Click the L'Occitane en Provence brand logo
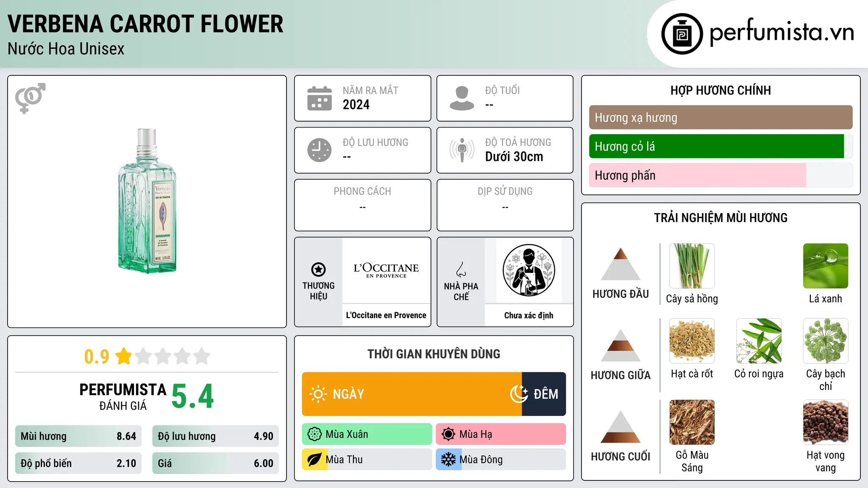Image resolution: width=868 pixels, height=488 pixels. [386, 270]
